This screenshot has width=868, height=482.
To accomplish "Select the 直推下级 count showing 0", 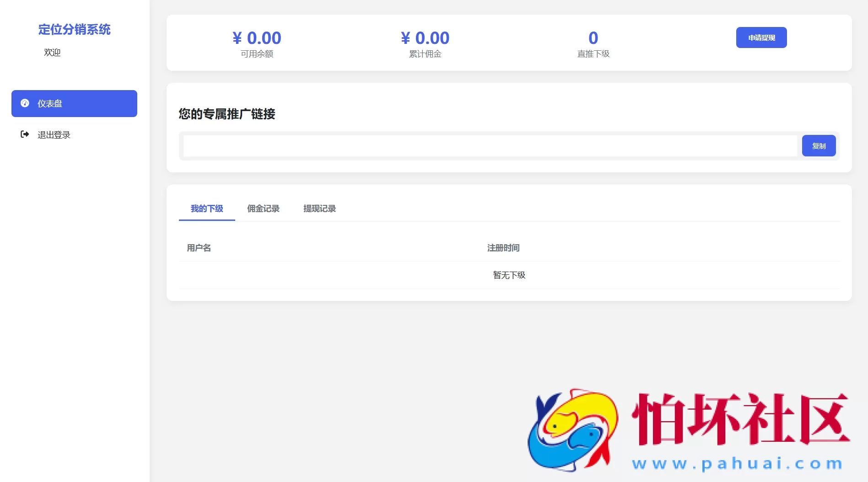I will click(x=593, y=38).
